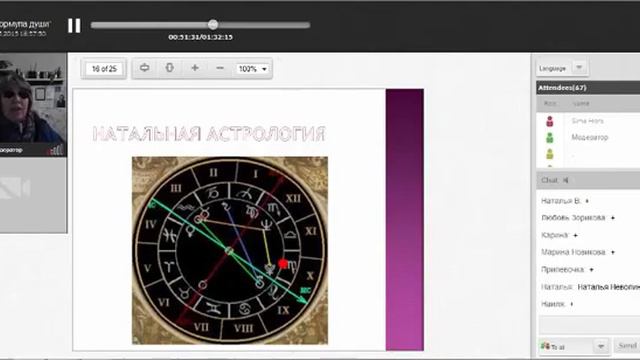The width and height of the screenshot is (640, 360).
Task: Open the Language dropdown arrow
Action: [x=579, y=67]
